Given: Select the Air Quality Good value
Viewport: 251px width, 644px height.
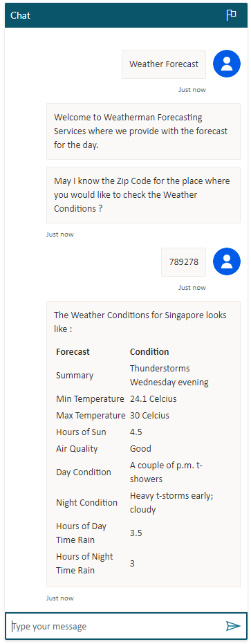Looking at the screenshot, I should point(140,448).
